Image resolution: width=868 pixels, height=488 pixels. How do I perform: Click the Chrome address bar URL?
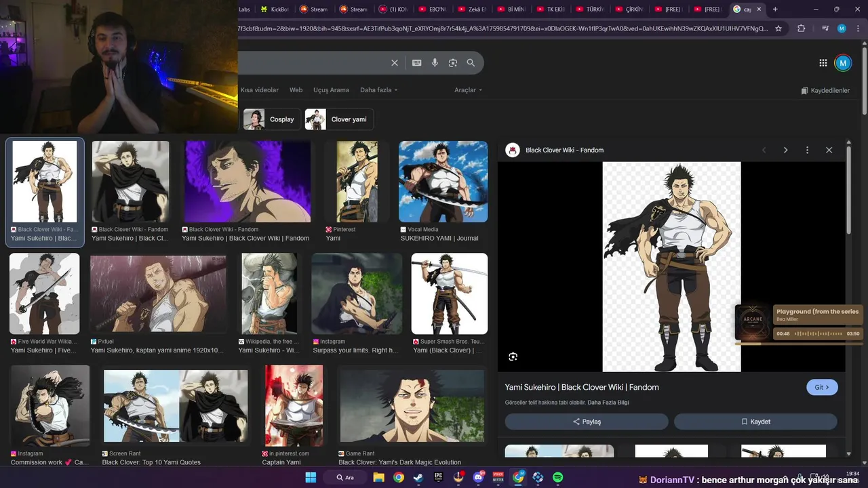(x=503, y=28)
